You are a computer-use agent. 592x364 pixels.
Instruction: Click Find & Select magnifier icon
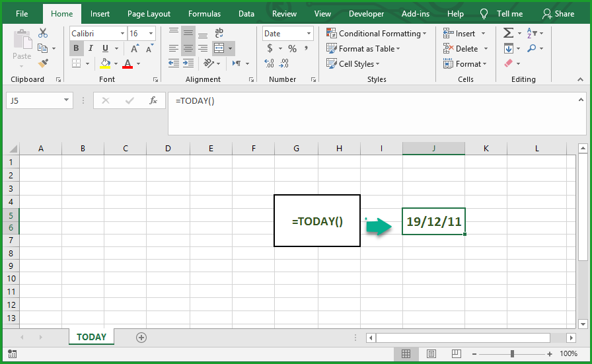[532, 48]
